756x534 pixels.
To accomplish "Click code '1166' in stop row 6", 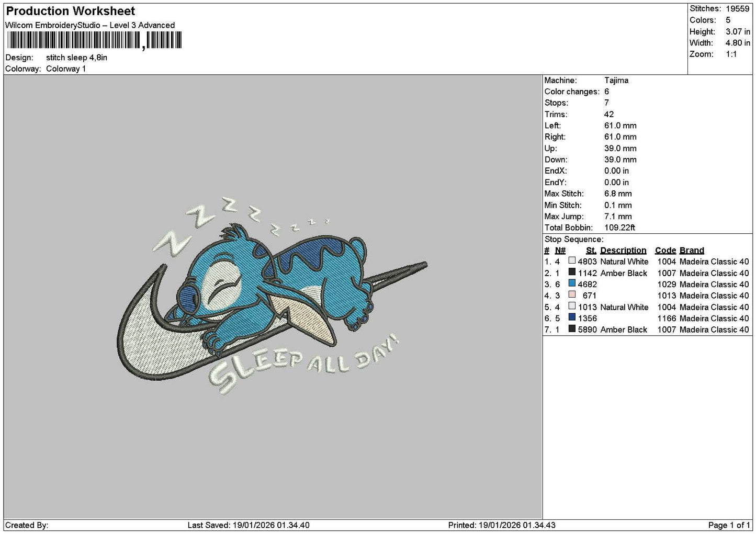I will pos(667,319).
